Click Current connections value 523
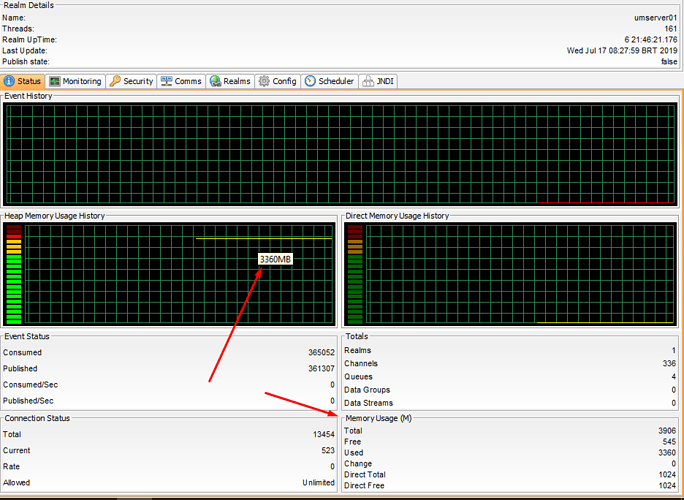The width and height of the screenshot is (684, 500). 328,450
